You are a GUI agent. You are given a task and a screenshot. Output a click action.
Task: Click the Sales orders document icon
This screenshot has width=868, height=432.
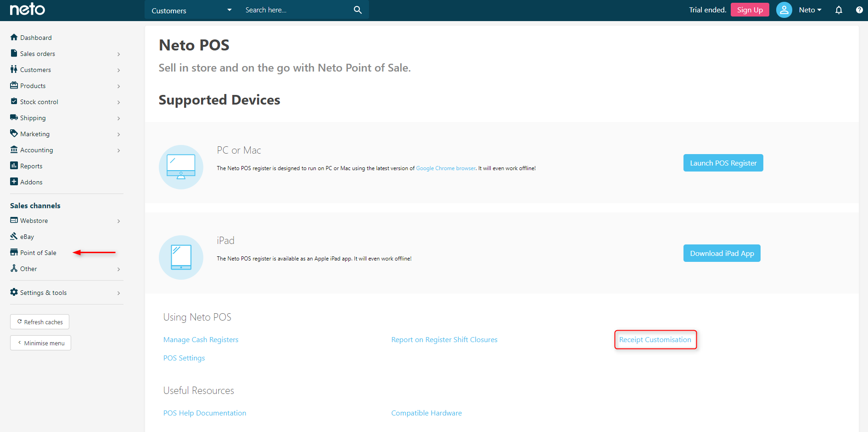pyautogui.click(x=14, y=53)
